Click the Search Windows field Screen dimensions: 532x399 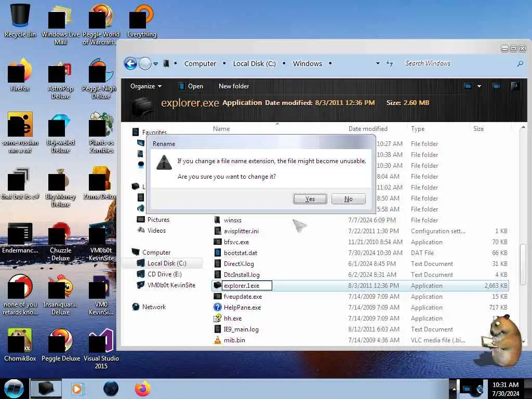tap(458, 63)
